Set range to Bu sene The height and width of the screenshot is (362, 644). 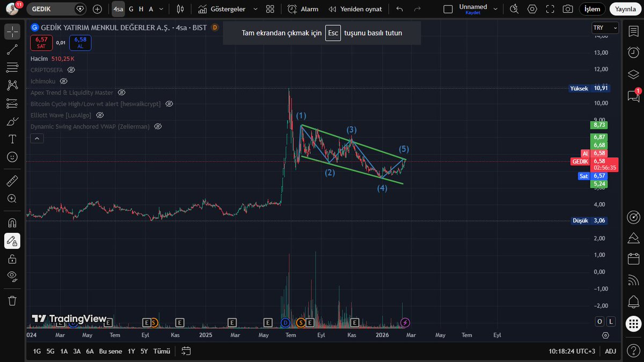click(x=111, y=351)
